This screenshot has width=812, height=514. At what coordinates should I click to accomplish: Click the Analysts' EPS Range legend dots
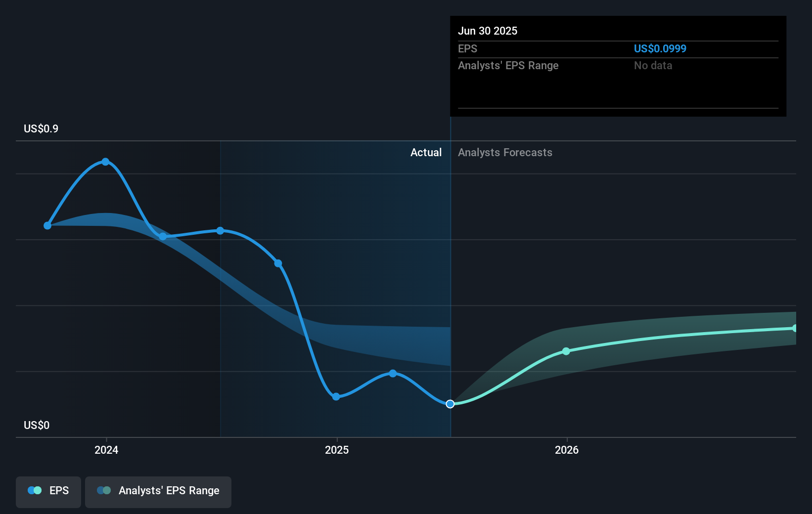pyautogui.click(x=104, y=490)
